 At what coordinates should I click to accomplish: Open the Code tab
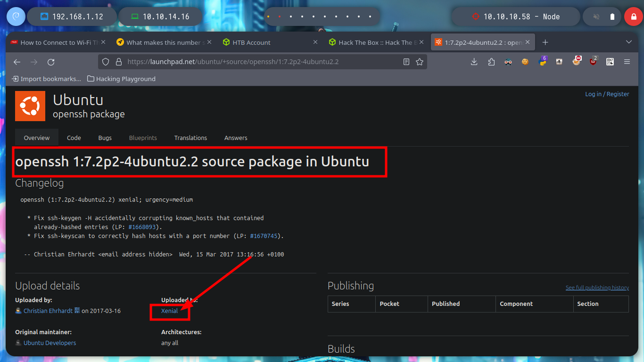pos(74,138)
